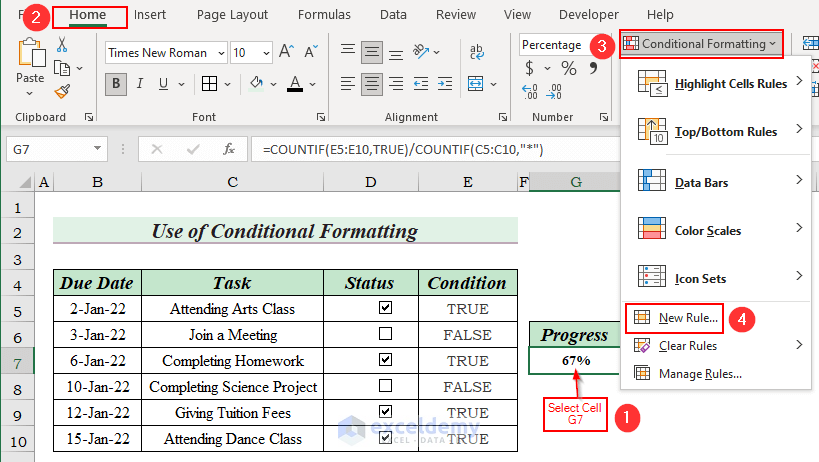Click Decrease Decimal icon
This screenshot has width=819, height=462.
click(x=554, y=92)
